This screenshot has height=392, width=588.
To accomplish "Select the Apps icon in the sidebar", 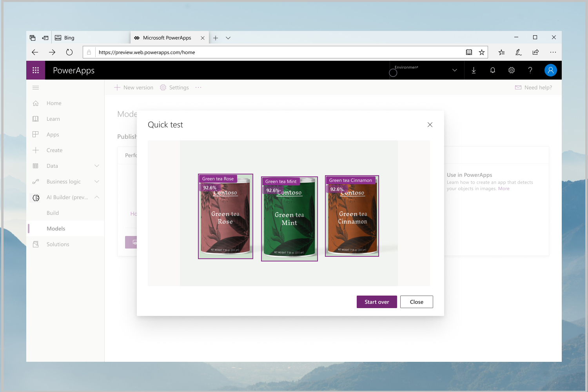I will pyautogui.click(x=36, y=134).
